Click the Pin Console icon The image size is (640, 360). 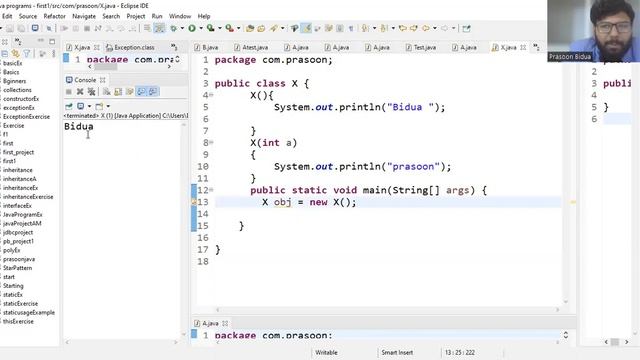pos(69,106)
